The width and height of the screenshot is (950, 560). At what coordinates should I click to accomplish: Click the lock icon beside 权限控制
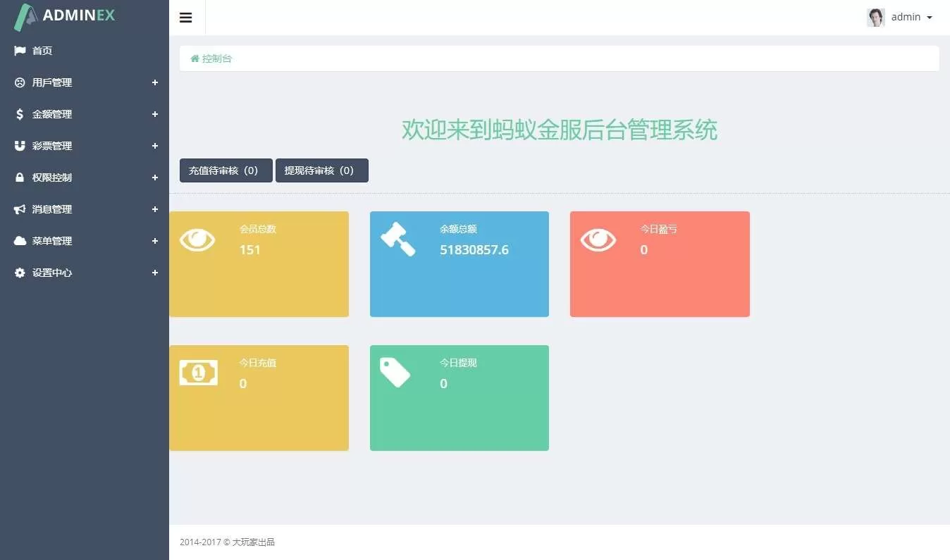[x=20, y=178]
